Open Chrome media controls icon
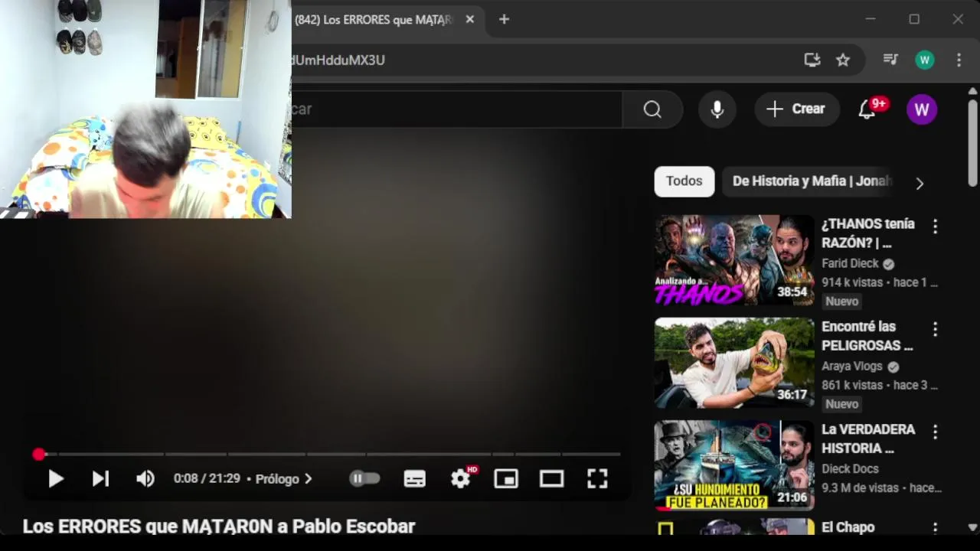 pos(890,59)
